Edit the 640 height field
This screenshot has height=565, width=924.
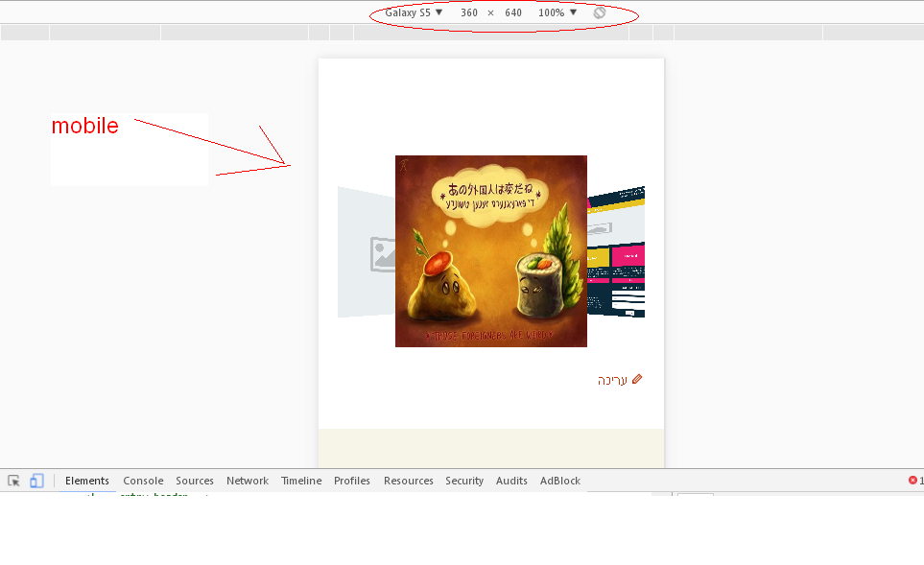513,12
